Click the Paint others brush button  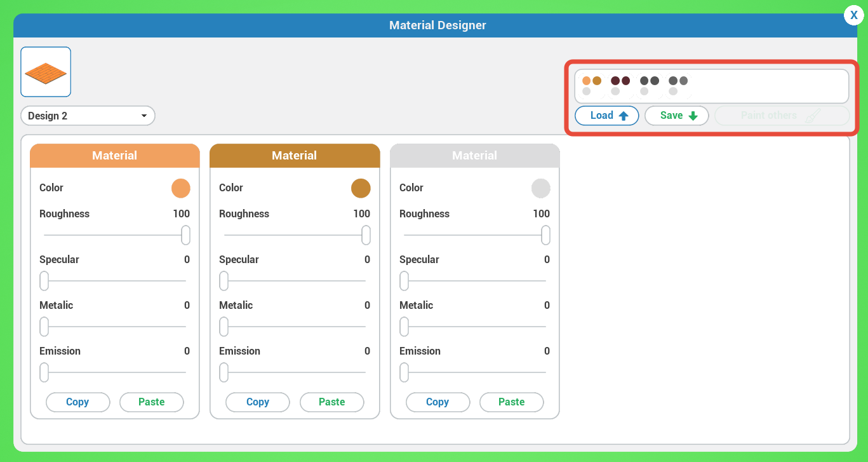[x=782, y=116]
